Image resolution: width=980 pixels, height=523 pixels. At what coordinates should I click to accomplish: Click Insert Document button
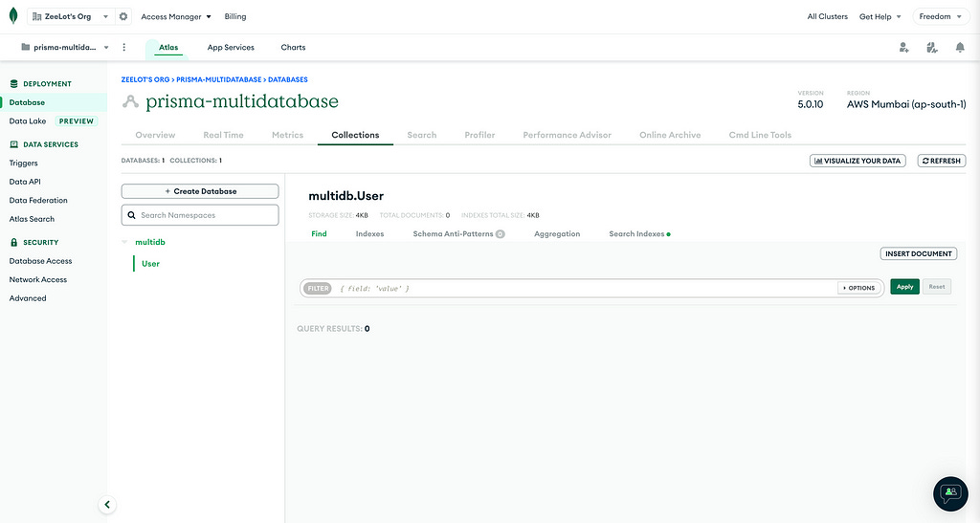918,254
